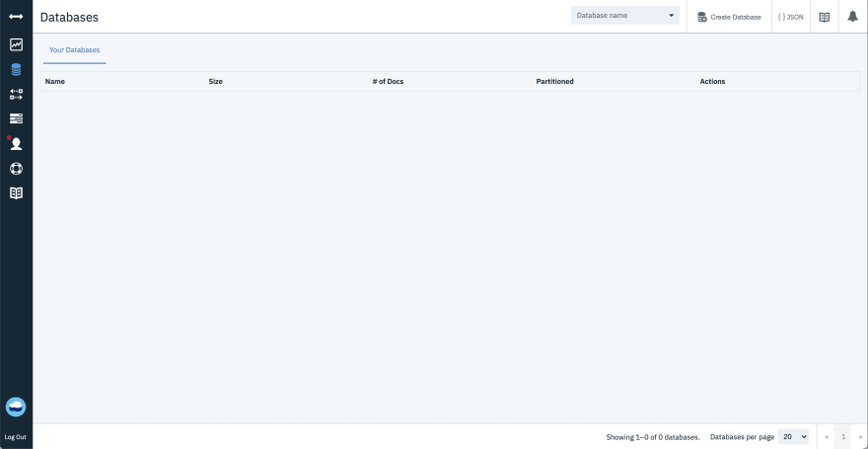Click the 'Showing 1–0 of 0 databases' text
This screenshot has width=868, height=449.
pos(653,437)
